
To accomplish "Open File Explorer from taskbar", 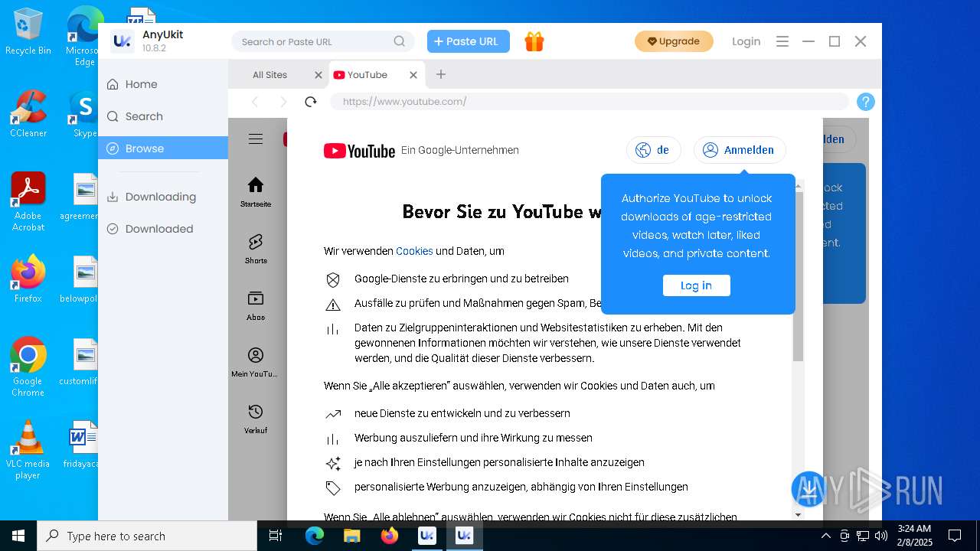I will coord(351,536).
